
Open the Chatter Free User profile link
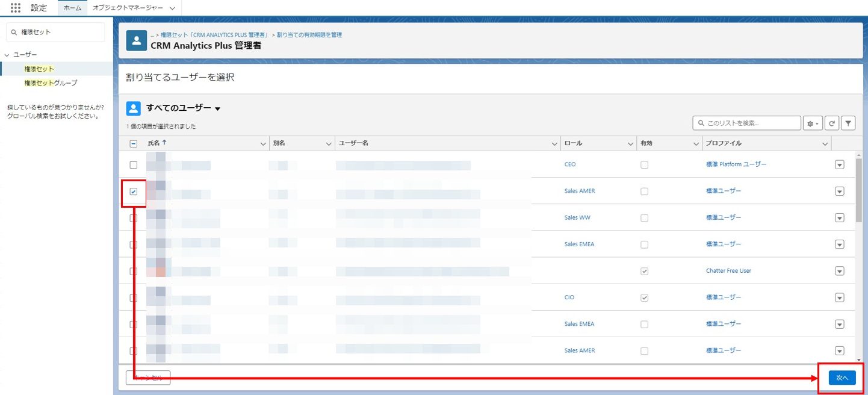(x=728, y=271)
